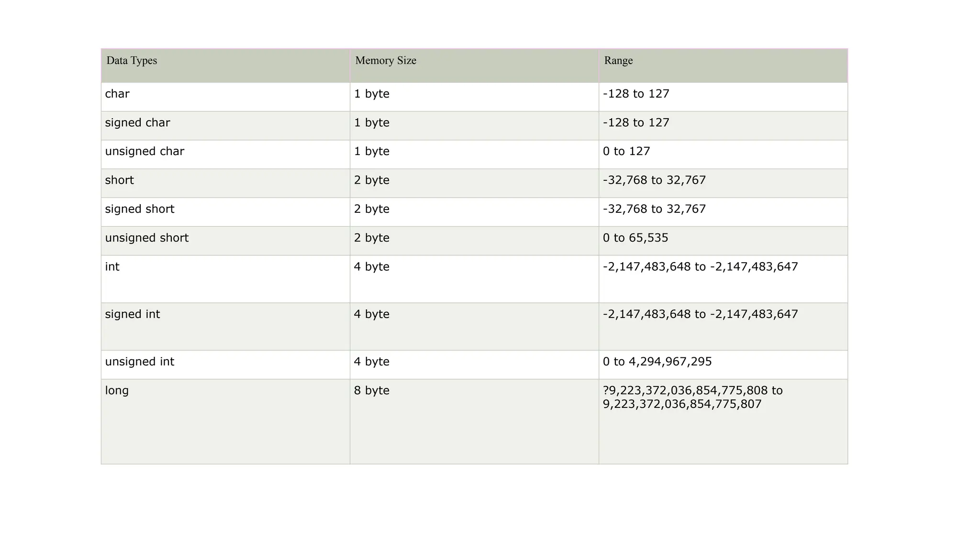Click the range cell for signed int
This screenshot has width=980, height=551.
(701, 314)
